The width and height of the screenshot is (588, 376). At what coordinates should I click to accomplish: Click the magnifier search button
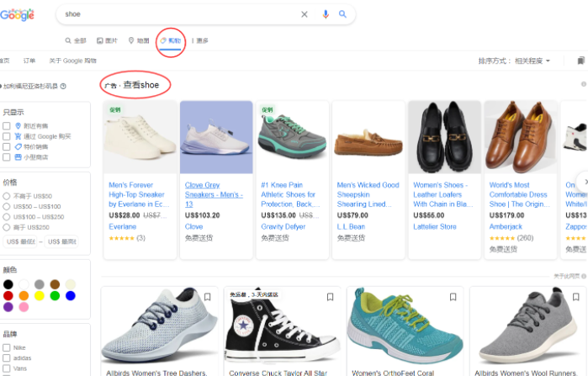click(342, 13)
